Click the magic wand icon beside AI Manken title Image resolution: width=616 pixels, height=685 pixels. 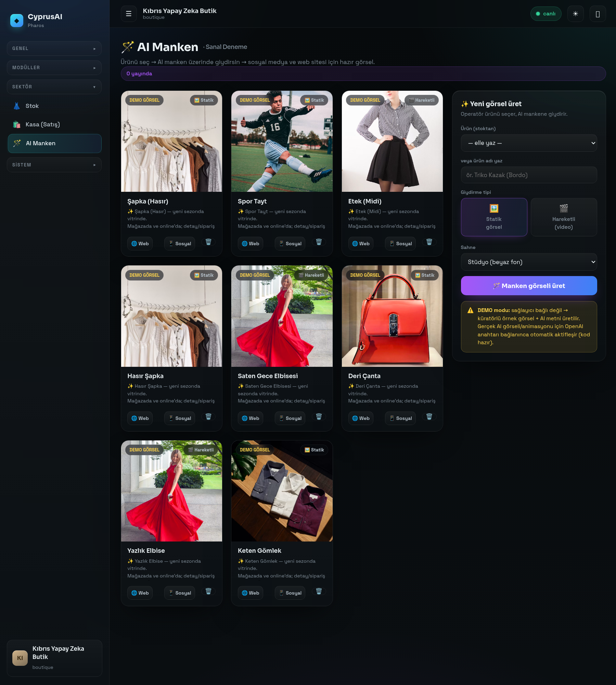point(128,47)
